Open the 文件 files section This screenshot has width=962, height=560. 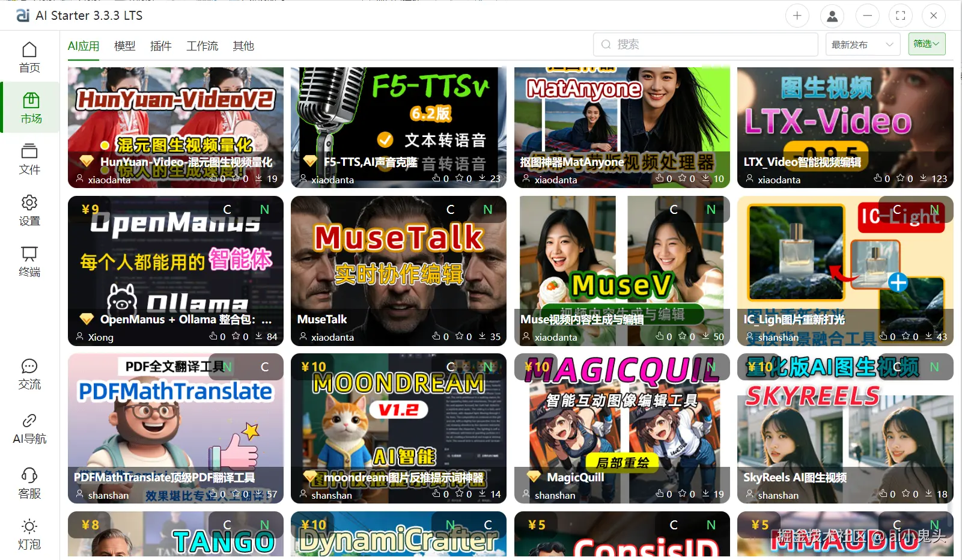coord(29,159)
